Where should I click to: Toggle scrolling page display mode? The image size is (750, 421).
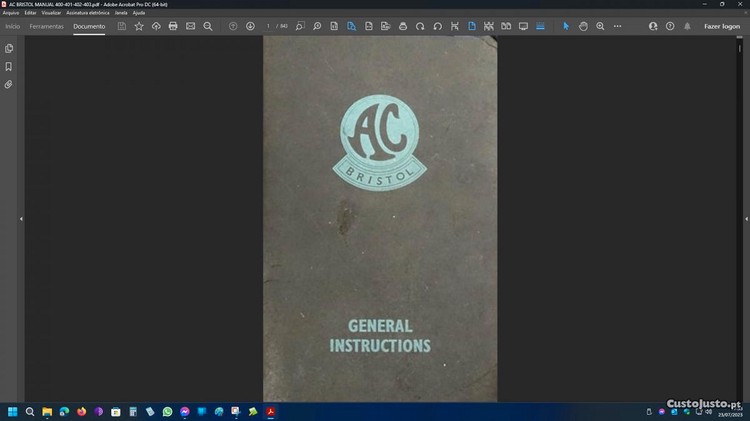pos(488,26)
